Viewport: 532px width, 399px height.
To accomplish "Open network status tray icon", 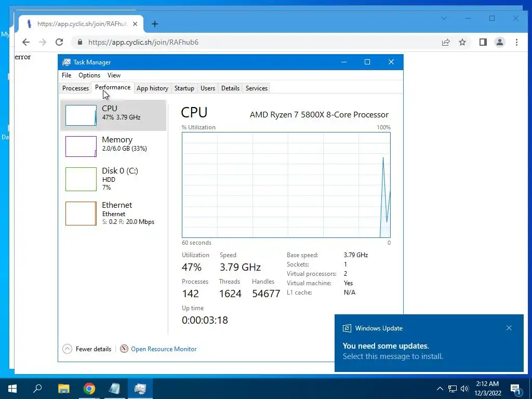I will click(453, 389).
